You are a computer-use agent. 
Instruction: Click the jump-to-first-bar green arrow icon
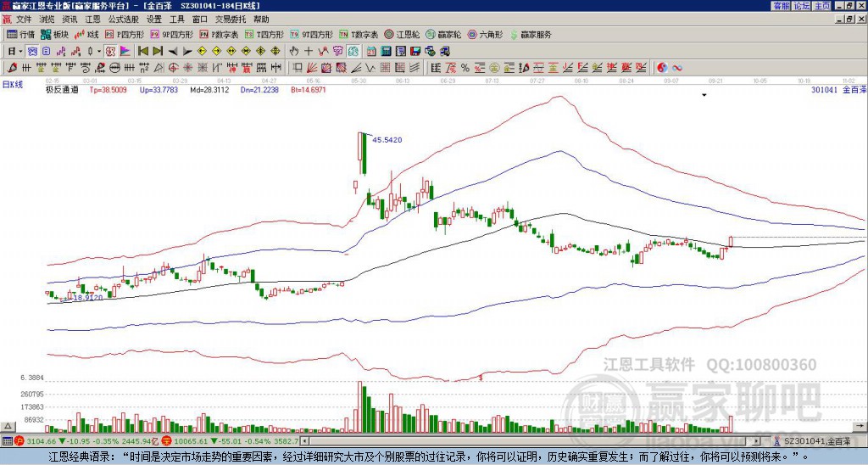[142, 52]
